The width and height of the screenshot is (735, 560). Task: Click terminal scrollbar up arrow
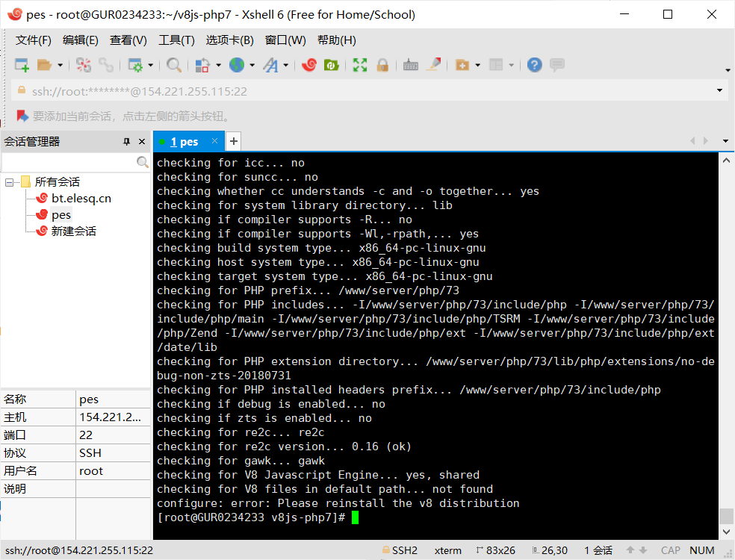click(727, 161)
